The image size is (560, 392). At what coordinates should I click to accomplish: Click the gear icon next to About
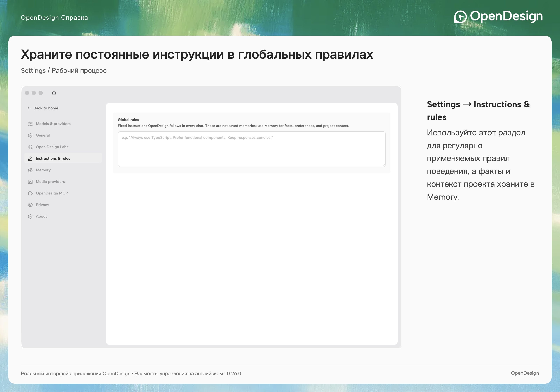30,216
